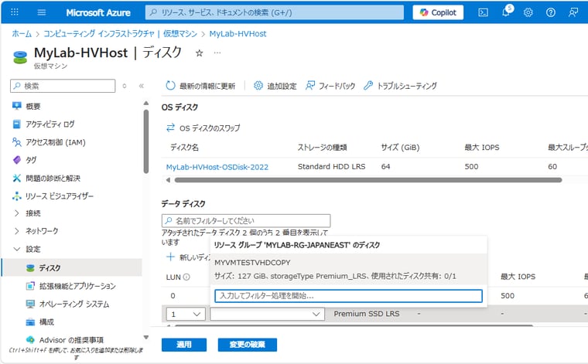This screenshot has height=364, width=588.
Task: Open portal settings gear
Action: coord(528,12)
